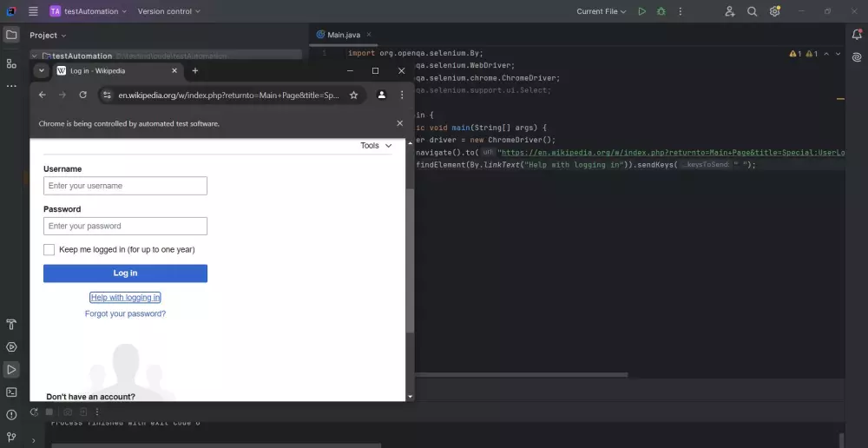Viewport: 868px width, 448px height.
Task: Open Chrome three-dot menu
Action: tap(403, 95)
